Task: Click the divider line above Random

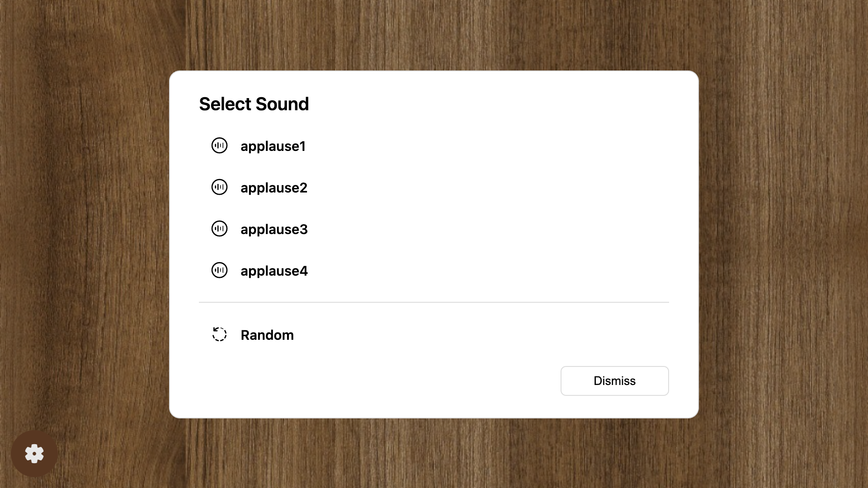Action: coord(434,302)
